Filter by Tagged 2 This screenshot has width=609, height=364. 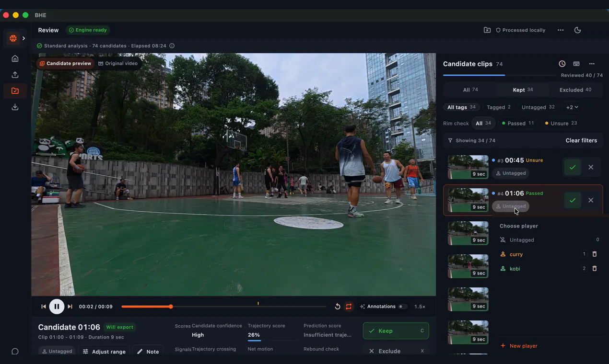point(499,107)
